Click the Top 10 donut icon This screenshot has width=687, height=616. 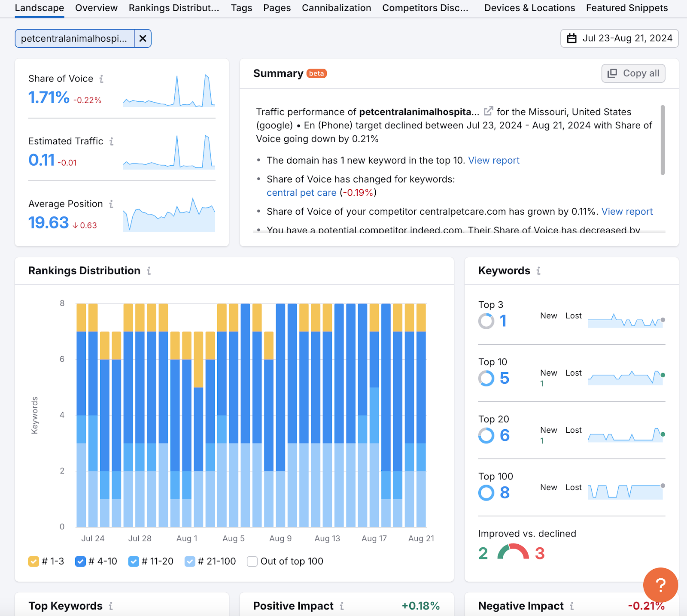[486, 378]
